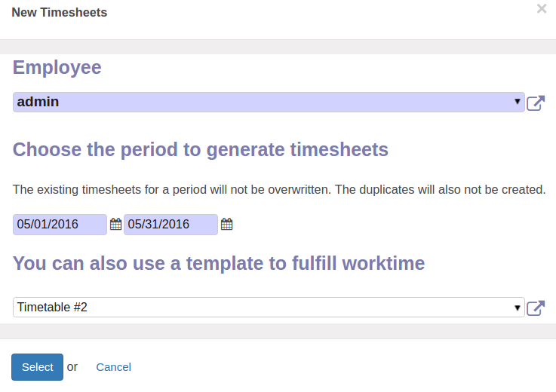Expand the admin employee dropdown
556x392 pixels.
click(269, 102)
